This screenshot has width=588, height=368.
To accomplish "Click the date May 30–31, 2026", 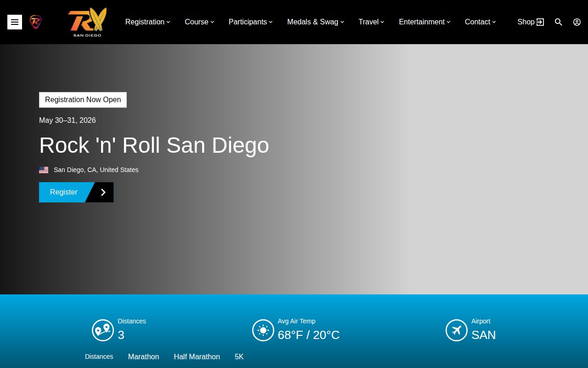I will coord(68,121).
